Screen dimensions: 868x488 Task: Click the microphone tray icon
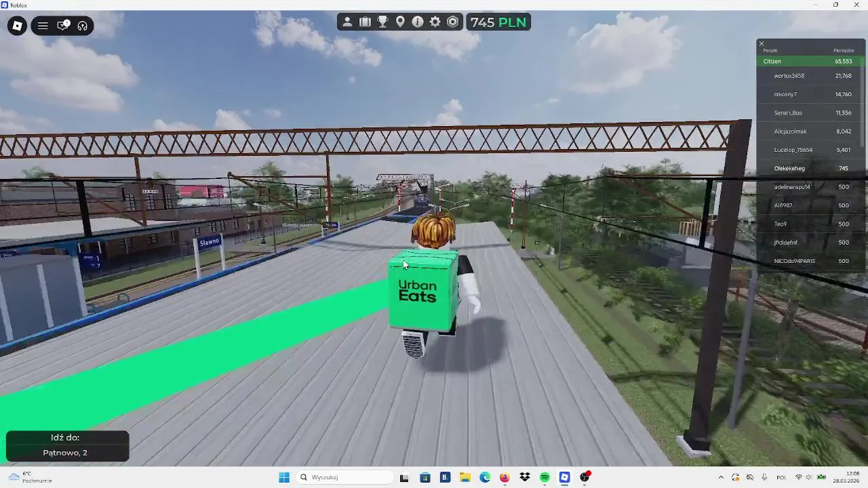(764, 477)
